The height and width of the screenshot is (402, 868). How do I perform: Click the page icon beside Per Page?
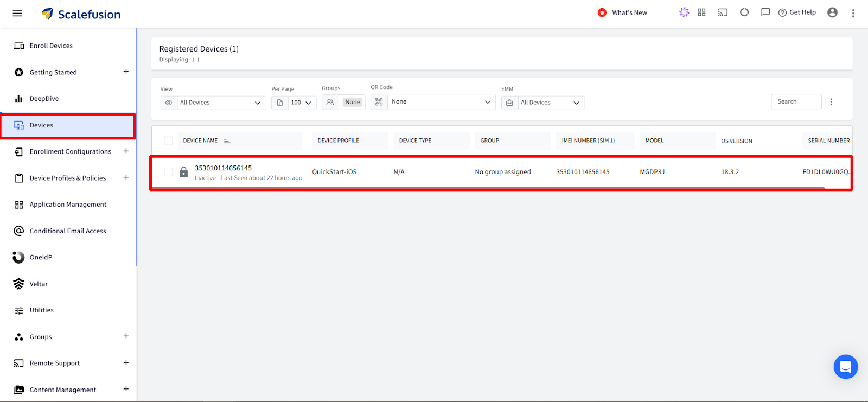pos(280,103)
